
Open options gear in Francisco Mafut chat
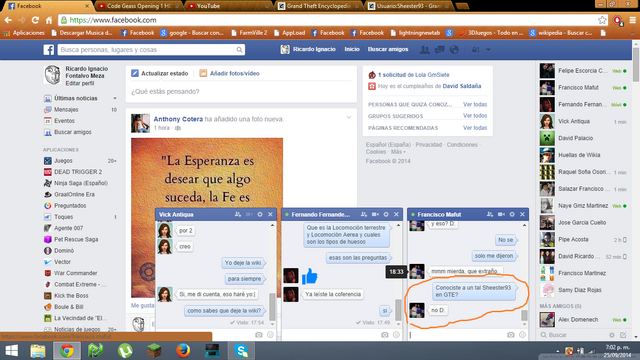click(x=512, y=214)
